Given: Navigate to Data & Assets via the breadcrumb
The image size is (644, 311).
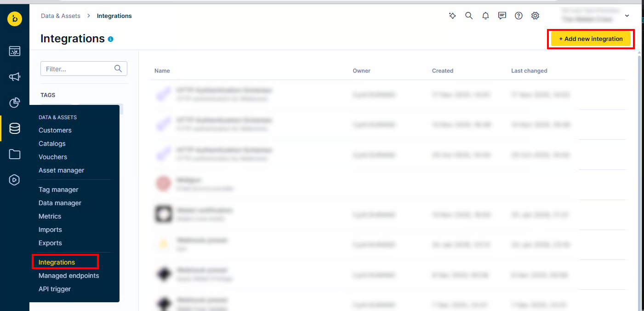Looking at the screenshot, I should [x=60, y=15].
